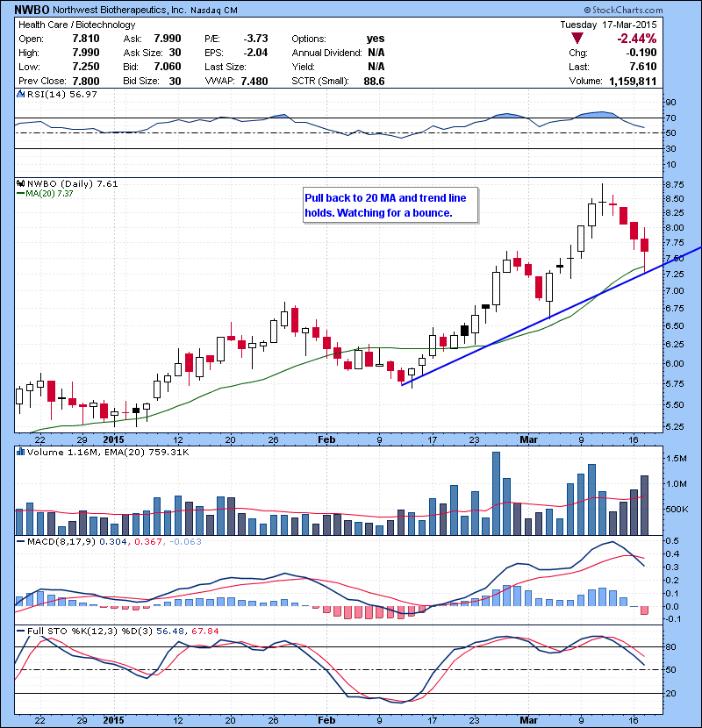702x728 pixels.
Task: Click the VWAP value 7.480
Action: click(x=254, y=81)
